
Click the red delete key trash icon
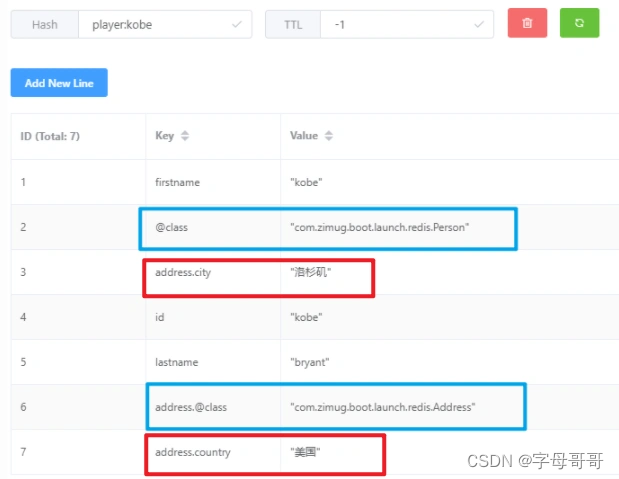pyautogui.click(x=527, y=23)
